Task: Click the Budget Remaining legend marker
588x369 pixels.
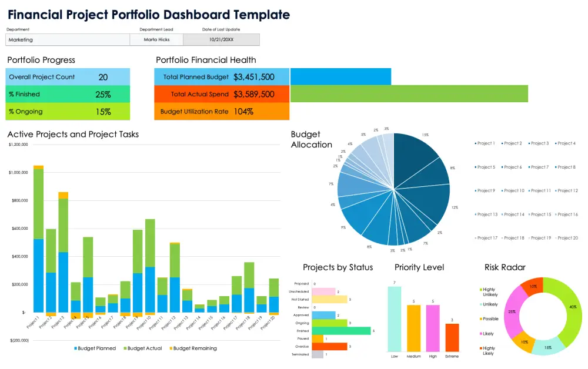Action: click(x=171, y=348)
